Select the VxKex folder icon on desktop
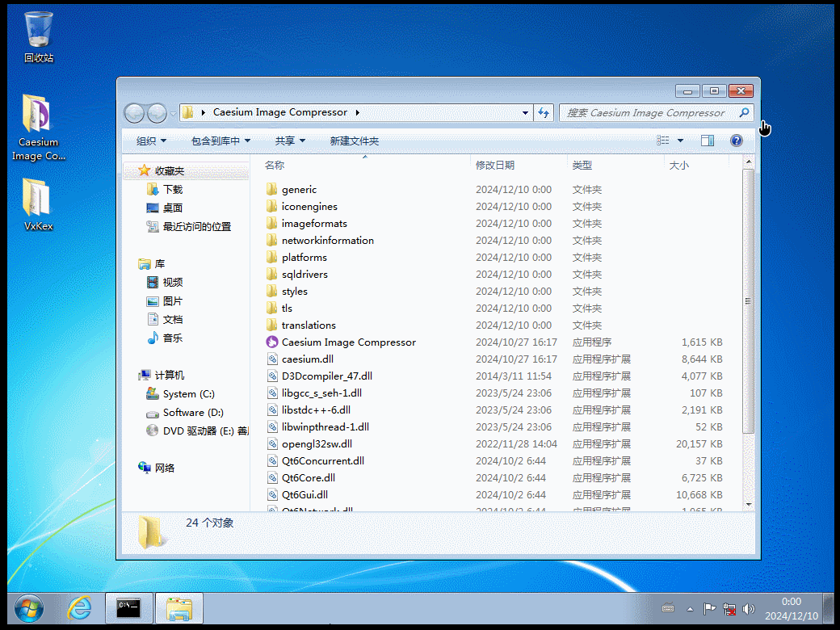 [x=37, y=199]
